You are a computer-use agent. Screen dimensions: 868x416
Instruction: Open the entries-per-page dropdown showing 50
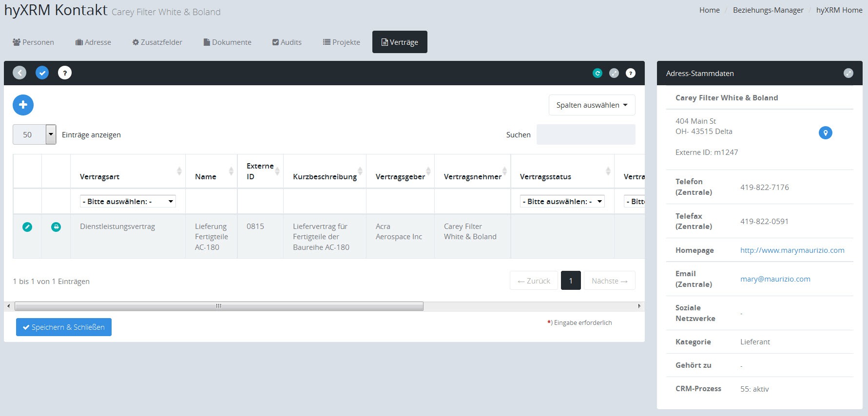(34, 134)
